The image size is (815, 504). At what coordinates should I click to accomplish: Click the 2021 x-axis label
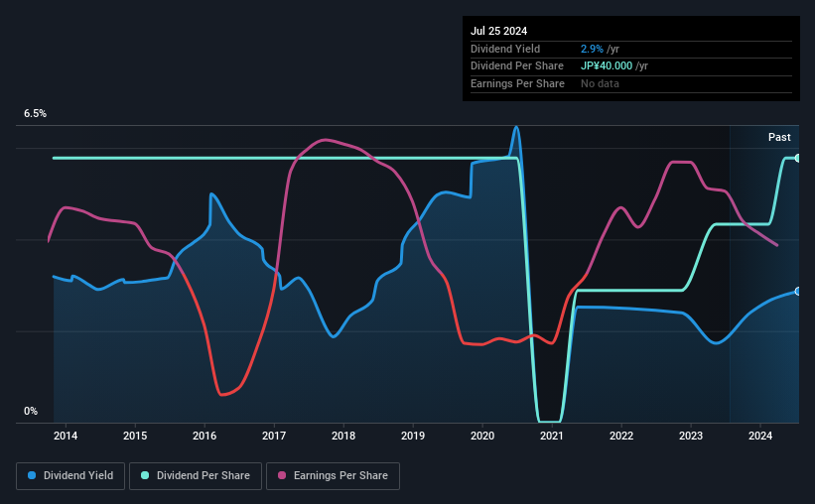[552, 436]
